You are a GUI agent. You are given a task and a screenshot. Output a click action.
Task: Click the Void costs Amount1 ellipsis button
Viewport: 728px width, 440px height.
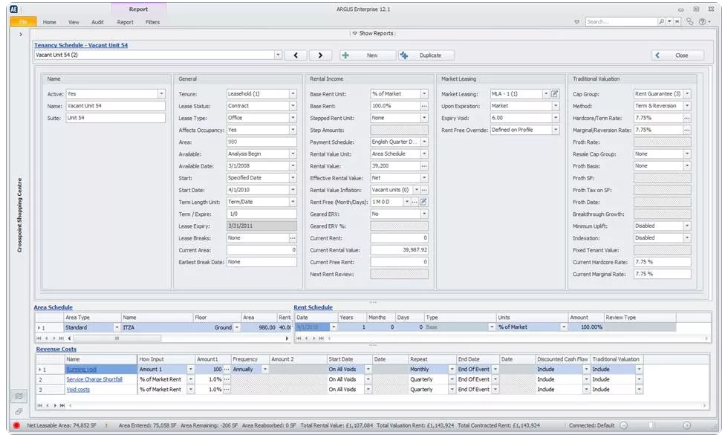click(227, 390)
